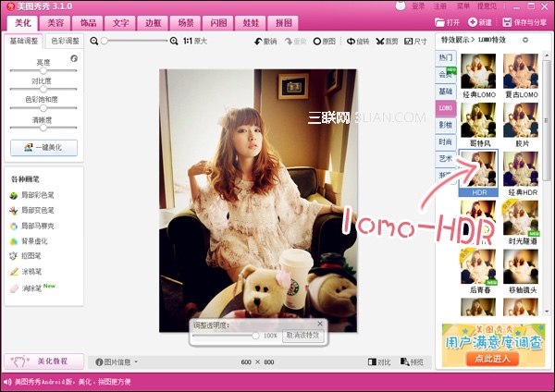Open the 会员 effects category
The height and width of the screenshot is (392, 555).
click(446, 74)
